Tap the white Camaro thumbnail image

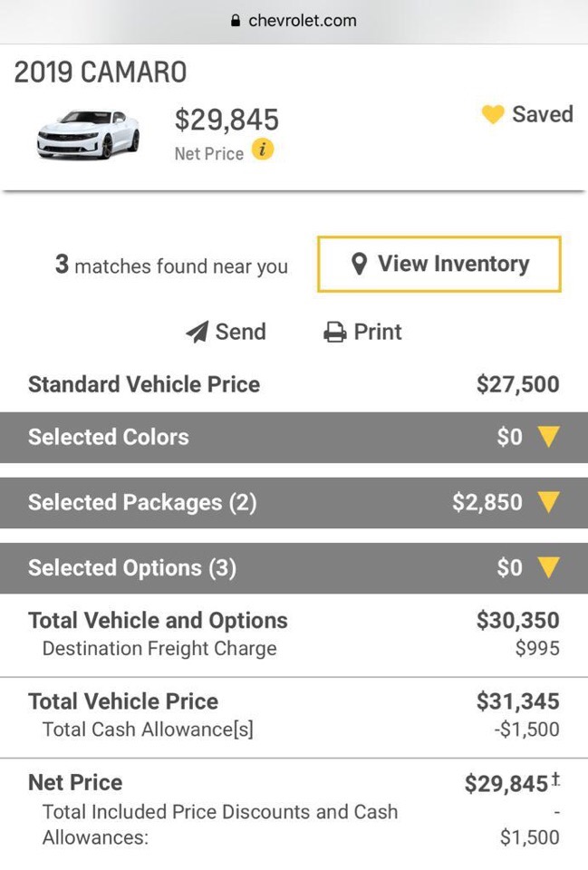89,134
